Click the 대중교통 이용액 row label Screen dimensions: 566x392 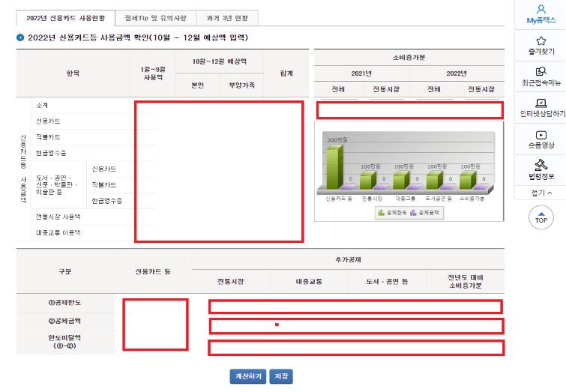pyautogui.click(x=58, y=233)
